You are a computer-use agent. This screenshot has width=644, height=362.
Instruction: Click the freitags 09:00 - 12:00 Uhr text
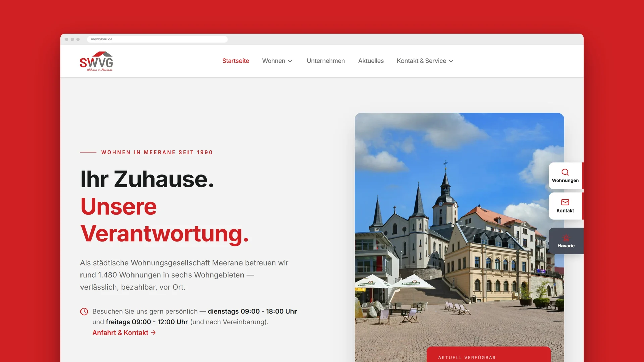point(147,322)
